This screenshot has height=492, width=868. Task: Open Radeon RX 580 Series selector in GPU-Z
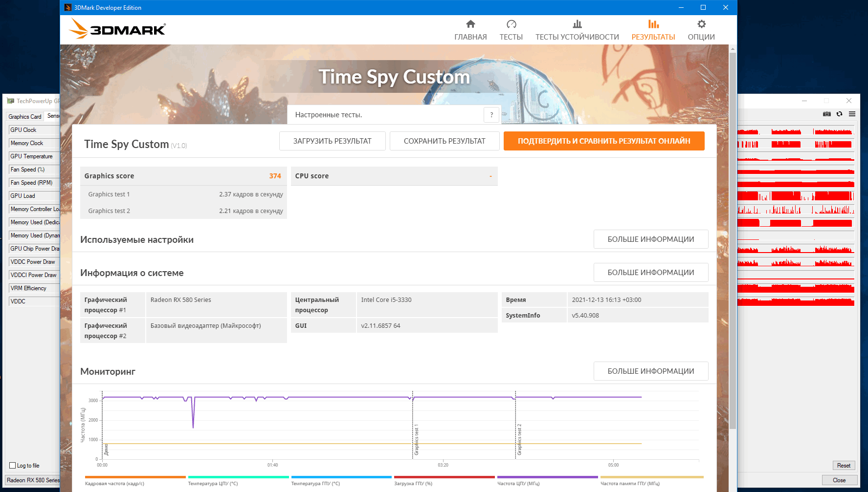click(33, 480)
